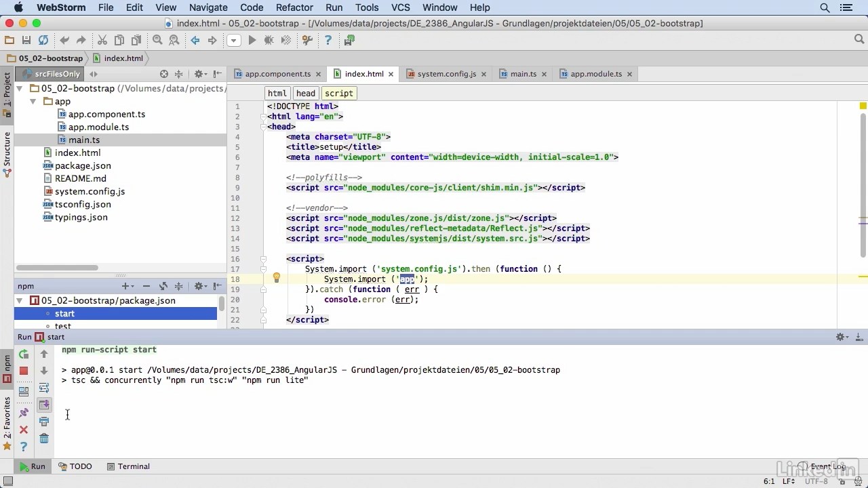Switch to main.ts editor tab
Viewport: 868px width, 488px height.
coord(523,74)
